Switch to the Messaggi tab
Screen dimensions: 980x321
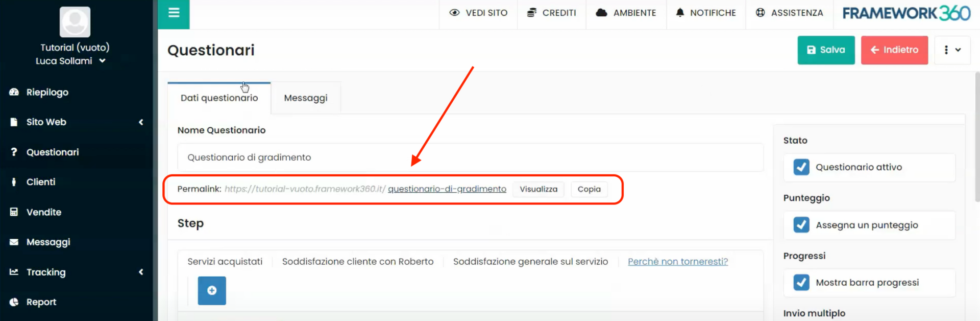[305, 98]
